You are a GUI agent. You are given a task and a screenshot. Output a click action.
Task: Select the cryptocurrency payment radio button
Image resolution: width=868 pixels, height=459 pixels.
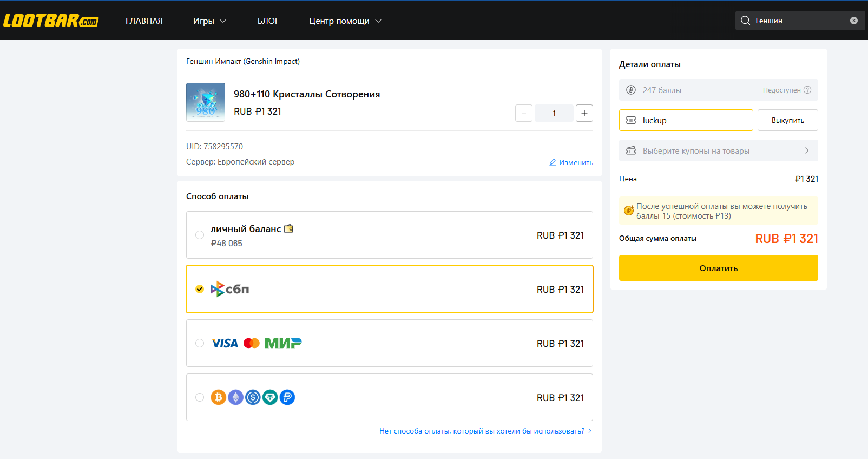[x=200, y=397]
